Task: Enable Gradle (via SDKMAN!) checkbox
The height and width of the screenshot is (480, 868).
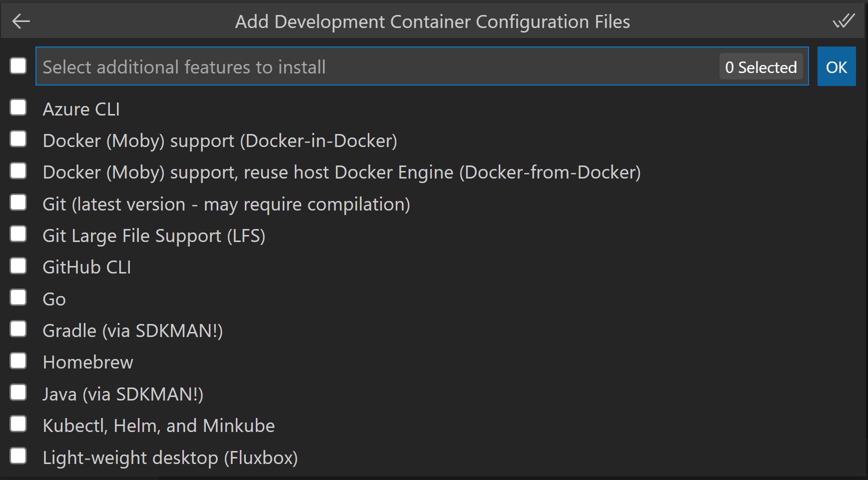Action: click(x=18, y=329)
